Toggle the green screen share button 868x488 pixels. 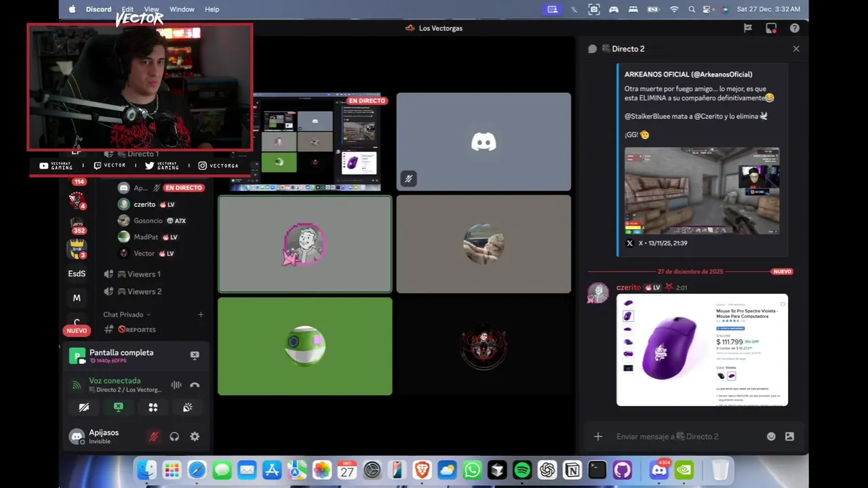tap(119, 407)
